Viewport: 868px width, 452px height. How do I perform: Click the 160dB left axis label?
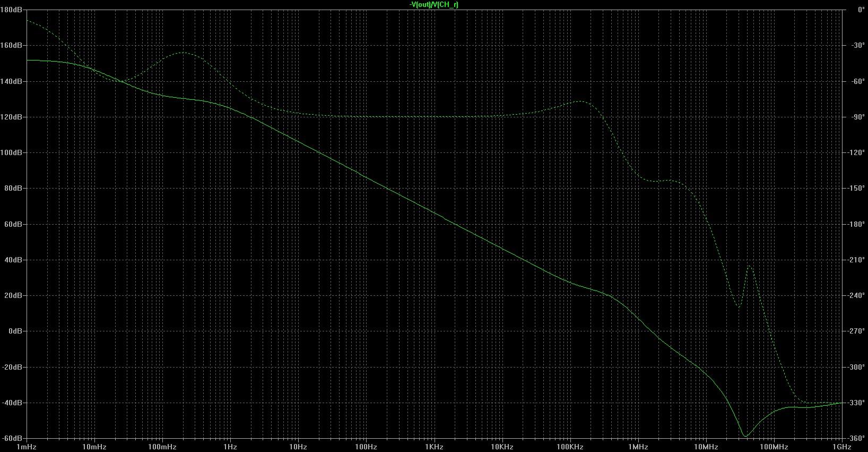[11, 46]
